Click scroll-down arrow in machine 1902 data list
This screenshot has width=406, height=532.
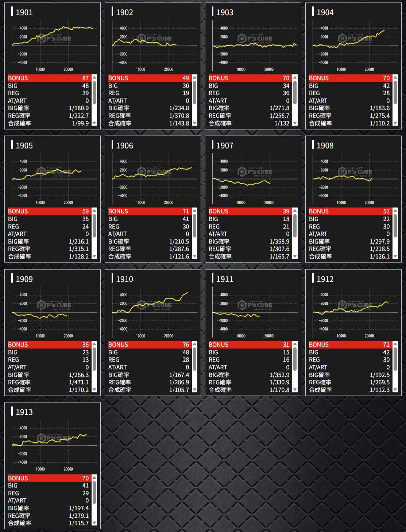[195, 123]
